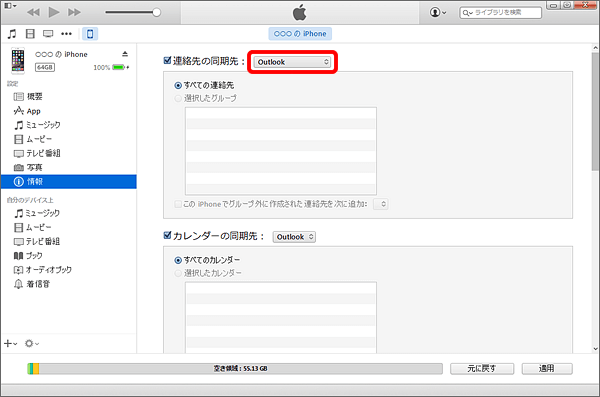This screenshot has height=397, width=600.
Task: Select すべての連絡先 radio button
Action: click(178, 85)
